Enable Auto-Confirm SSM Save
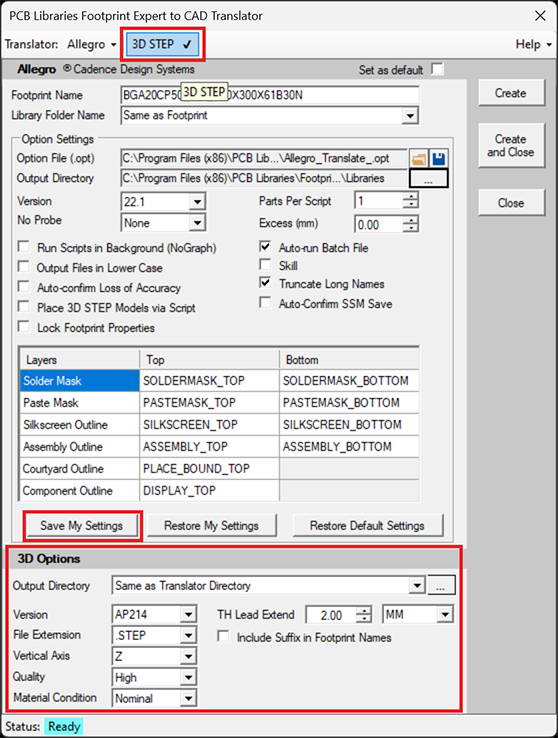The width and height of the screenshot is (558, 738). coord(265,303)
